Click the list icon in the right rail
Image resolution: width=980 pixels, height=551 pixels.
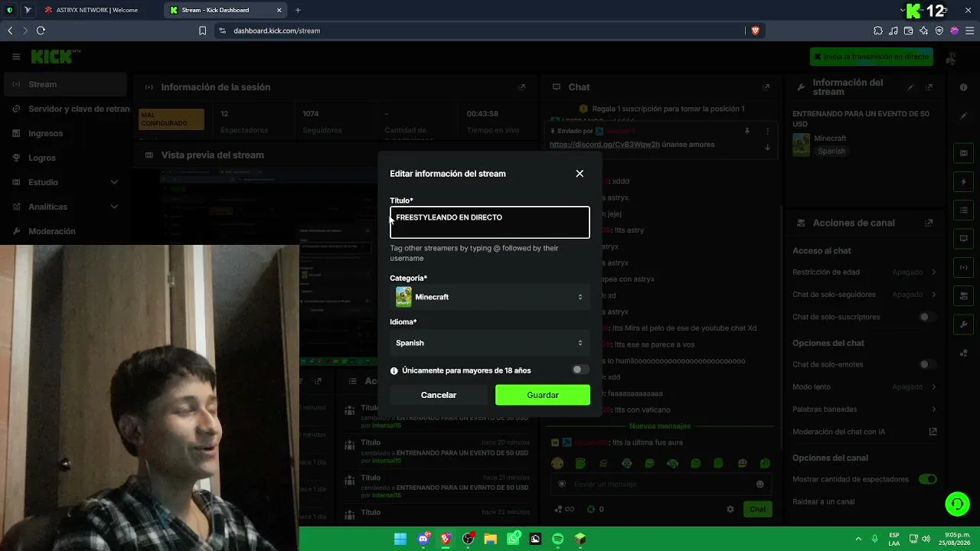point(963,210)
